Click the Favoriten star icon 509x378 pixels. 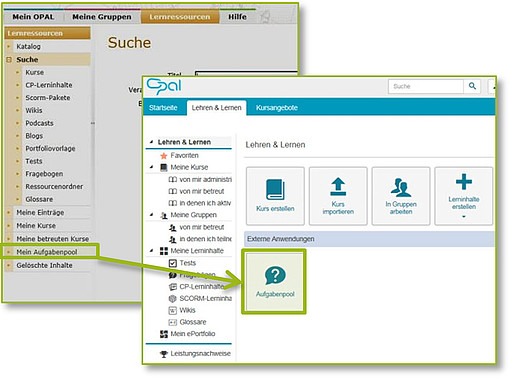pos(164,156)
